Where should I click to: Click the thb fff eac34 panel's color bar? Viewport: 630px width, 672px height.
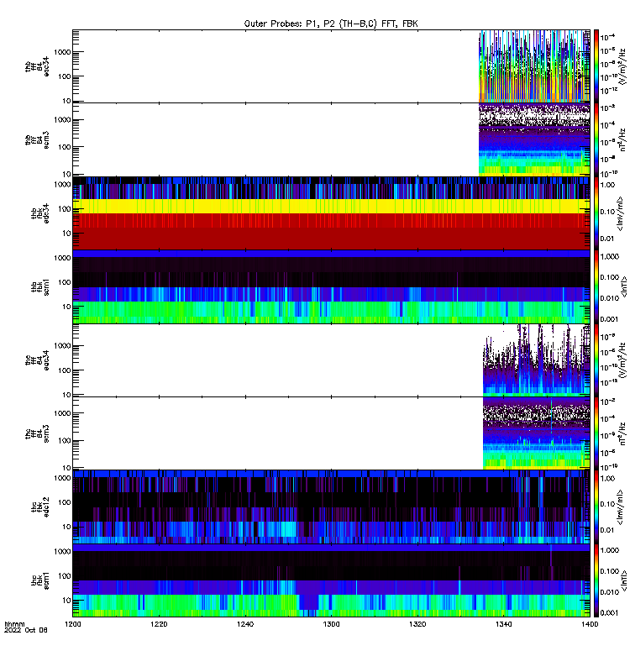click(x=596, y=66)
